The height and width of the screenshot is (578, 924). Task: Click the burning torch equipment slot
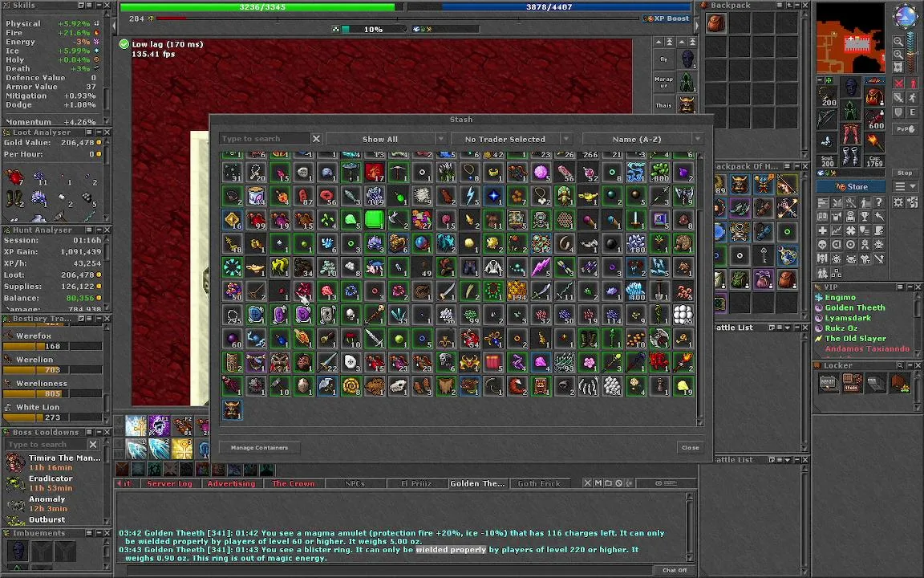point(874,142)
